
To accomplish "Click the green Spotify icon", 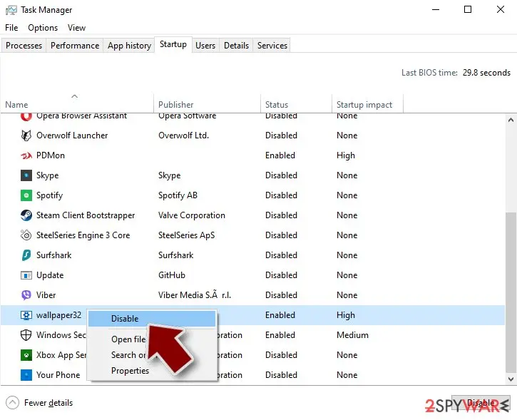I will (26, 195).
